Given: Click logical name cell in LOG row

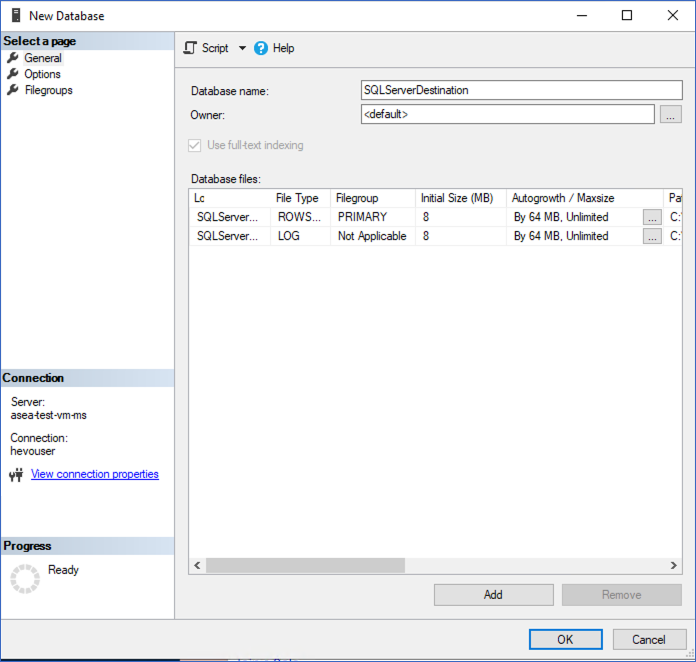Looking at the screenshot, I should click(x=230, y=236).
